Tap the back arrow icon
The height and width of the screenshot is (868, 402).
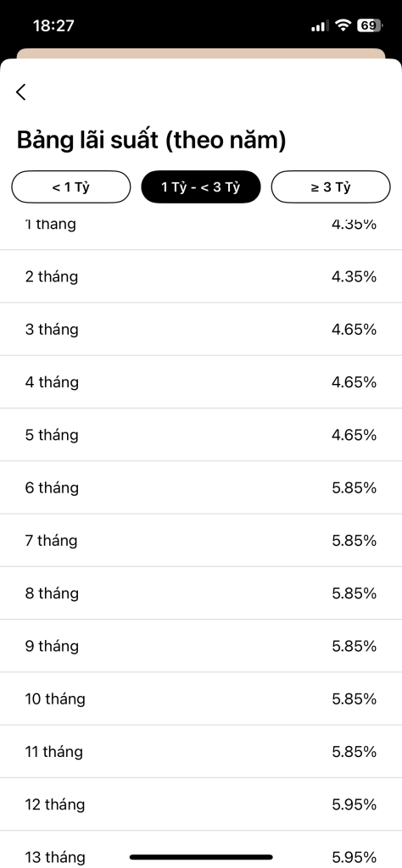pos(21,92)
